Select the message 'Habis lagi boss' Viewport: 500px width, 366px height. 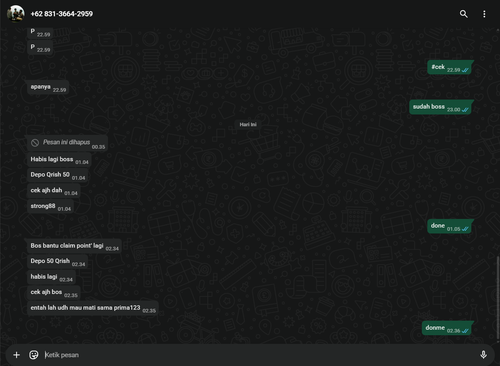pyautogui.click(x=59, y=160)
